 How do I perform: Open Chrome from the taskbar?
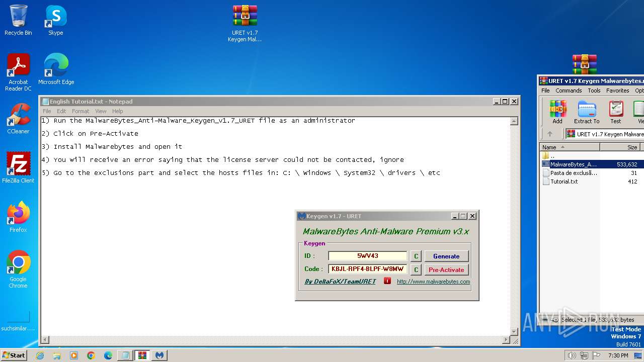tap(91, 355)
